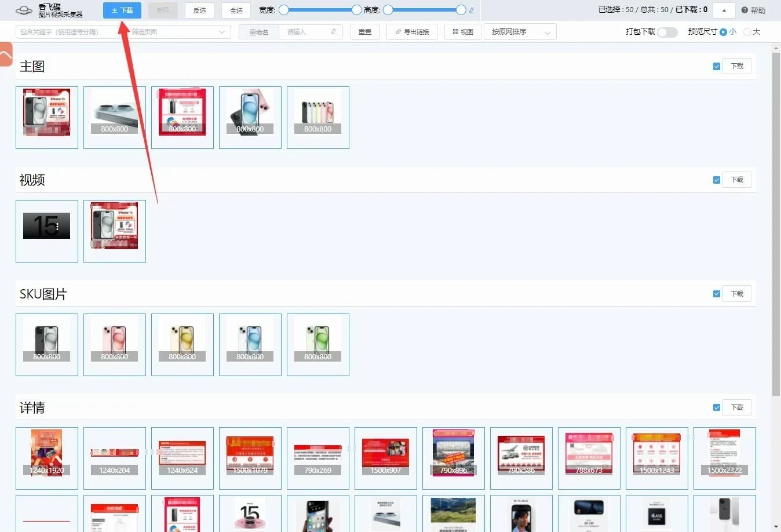781x532 pixels.
Task: Click the edit icon in rename input
Action: 334,32
